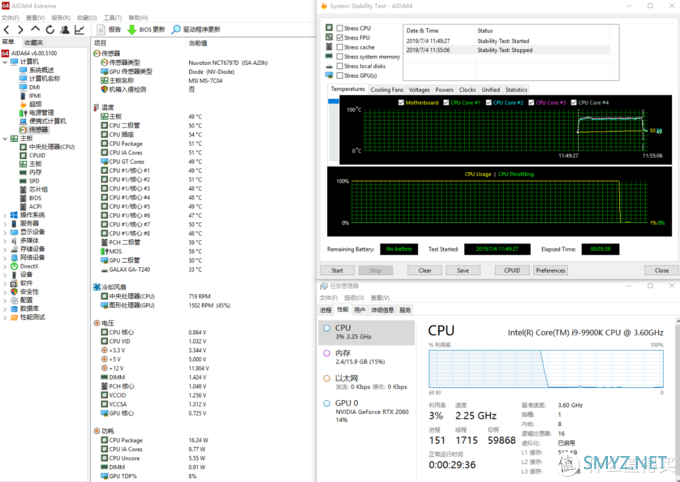Toggle CPU Core #1 graph checkbox
The image size is (680, 482).
446,103
